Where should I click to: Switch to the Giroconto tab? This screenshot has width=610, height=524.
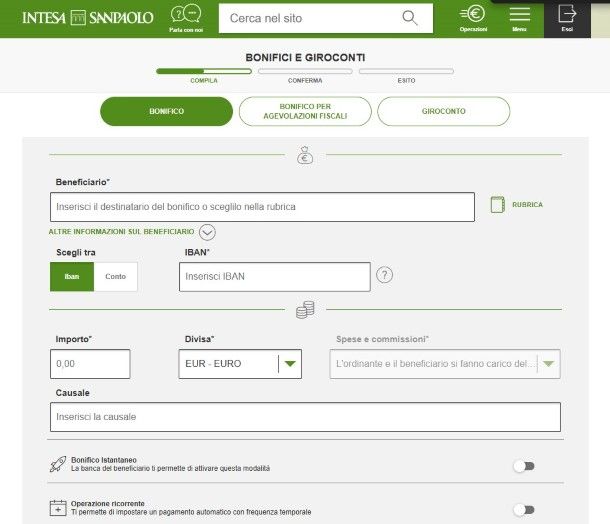pyautogui.click(x=443, y=111)
